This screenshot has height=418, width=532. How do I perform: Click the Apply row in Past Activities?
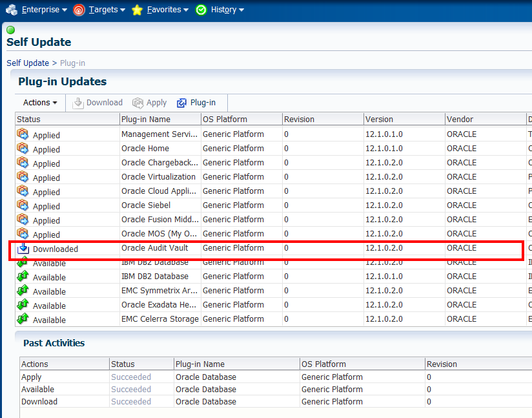276,377
